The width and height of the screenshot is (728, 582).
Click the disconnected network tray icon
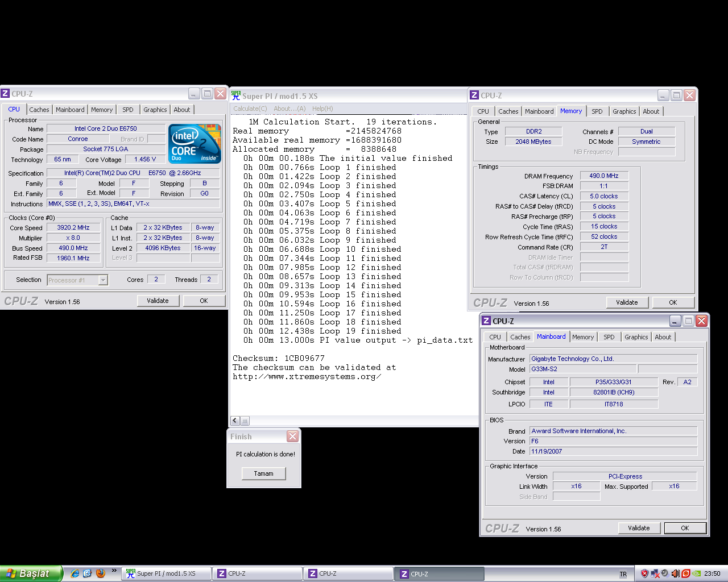[655, 573]
